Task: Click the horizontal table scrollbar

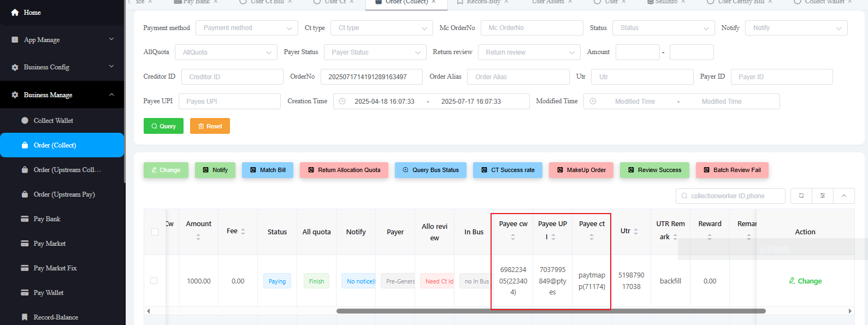Action: (551, 311)
